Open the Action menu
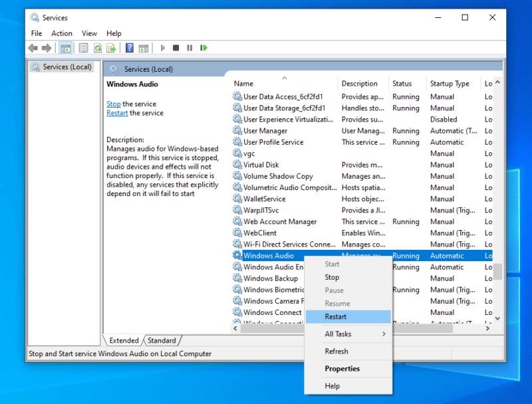This screenshot has height=404, width=532. tap(62, 33)
